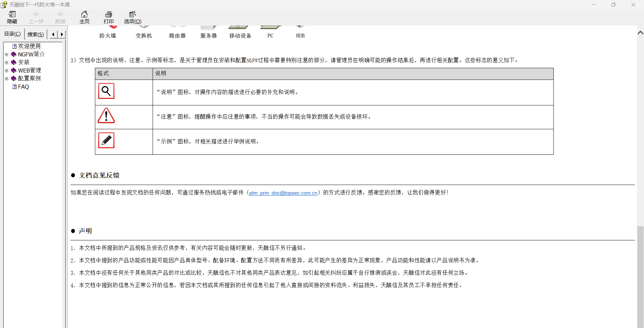The width and height of the screenshot is (644, 328).
Task: Select the 主页 (Home) icon
Action: tap(84, 17)
